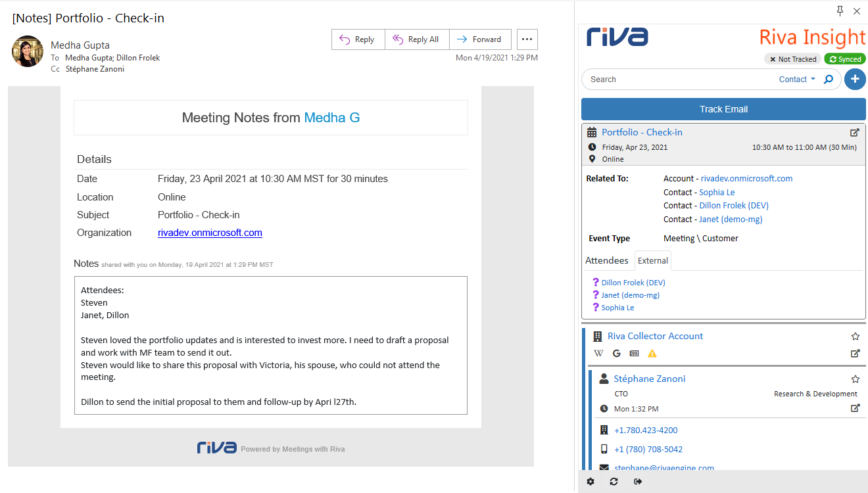
Task: Click the Riva logo in Insight pane
Action: coord(617,37)
